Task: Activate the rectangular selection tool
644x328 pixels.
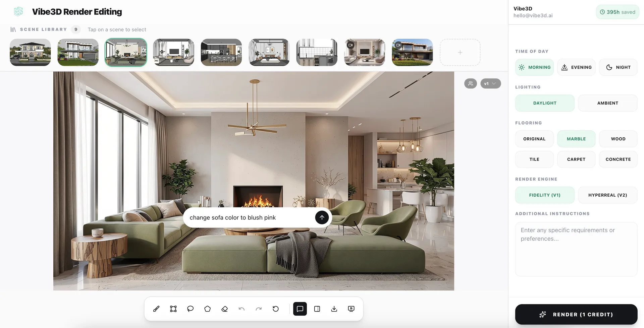Action: 173,309
